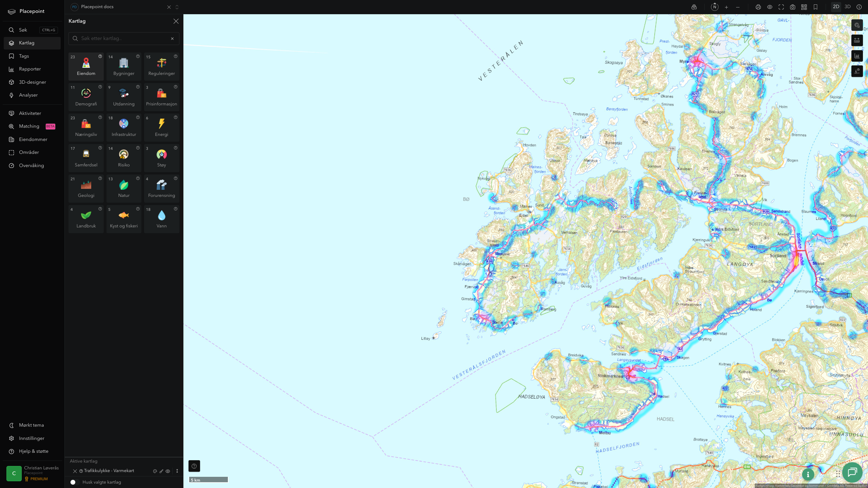Image resolution: width=868 pixels, height=488 pixels.
Task: Open Hjelp & støtte
Action: pos(32,451)
